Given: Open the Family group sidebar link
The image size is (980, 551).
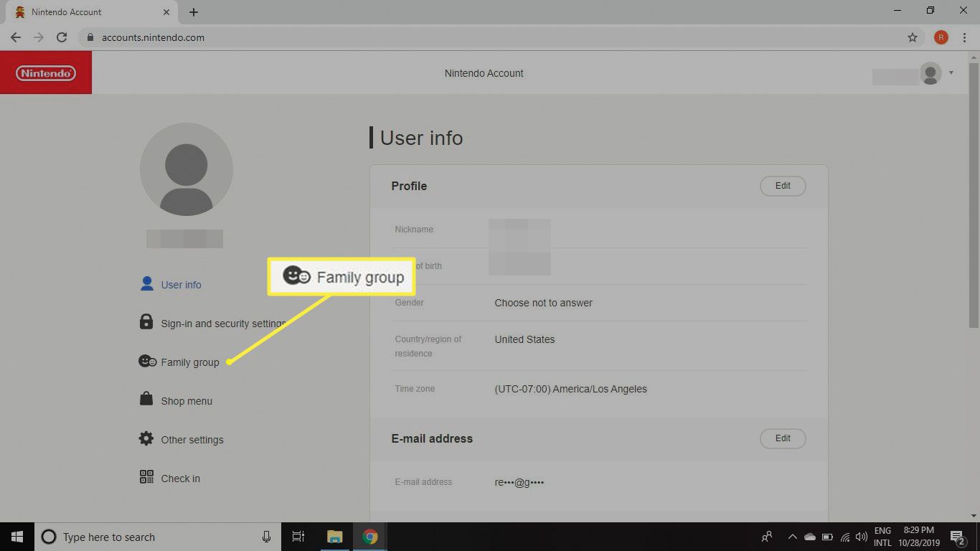Looking at the screenshot, I should point(179,362).
